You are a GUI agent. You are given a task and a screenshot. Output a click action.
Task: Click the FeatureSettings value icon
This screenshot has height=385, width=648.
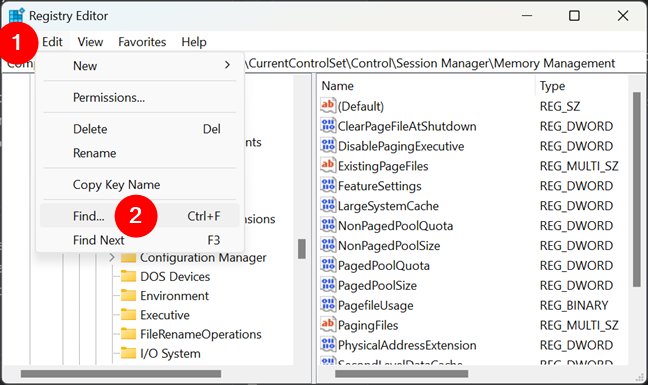[328, 185]
